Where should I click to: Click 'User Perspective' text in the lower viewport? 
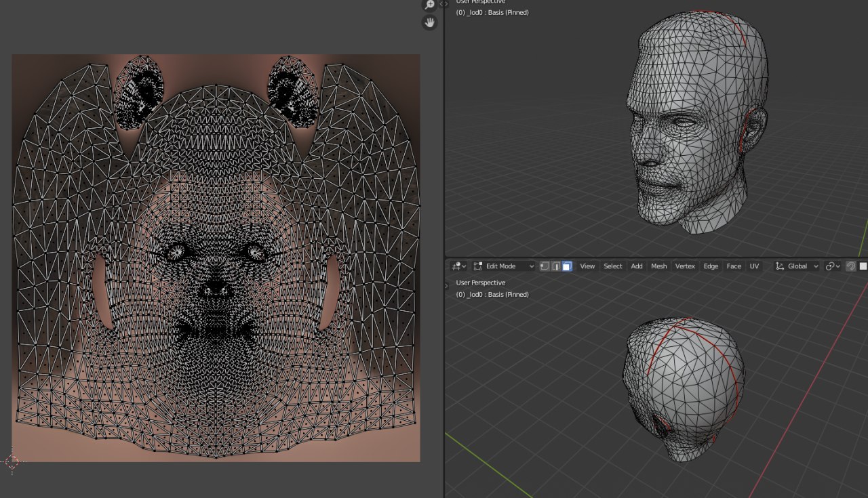click(480, 283)
